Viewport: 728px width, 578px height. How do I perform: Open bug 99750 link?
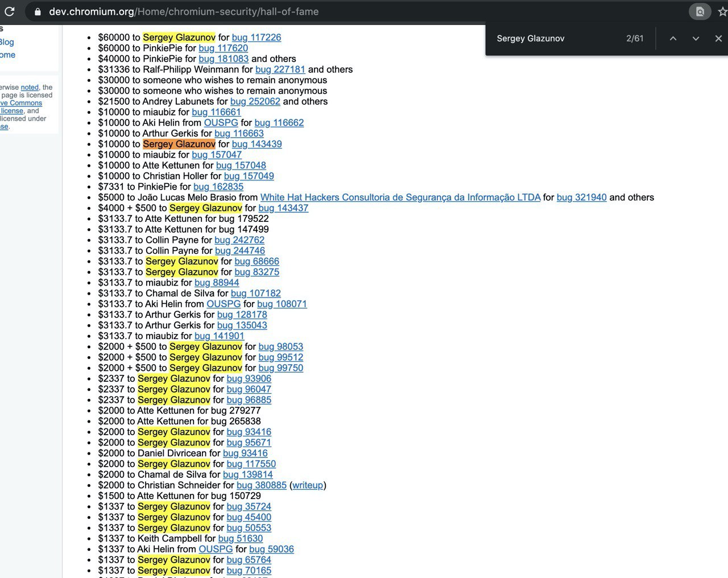(x=281, y=368)
